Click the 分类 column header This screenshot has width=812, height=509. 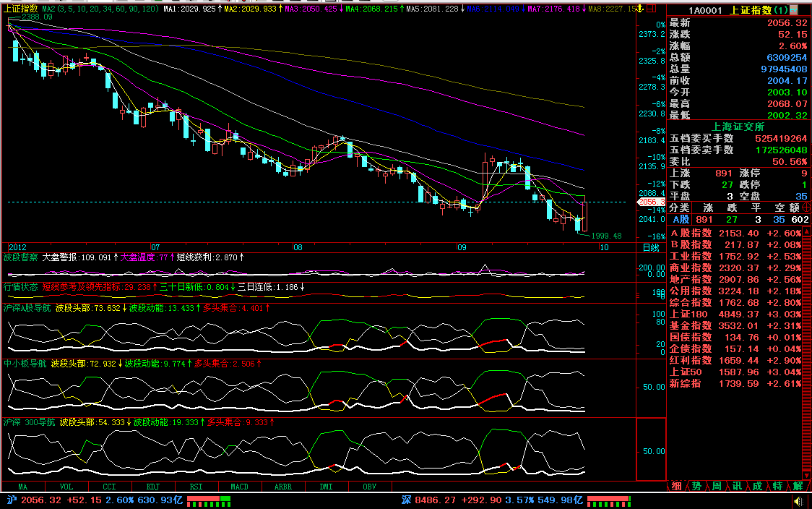tap(679, 208)
